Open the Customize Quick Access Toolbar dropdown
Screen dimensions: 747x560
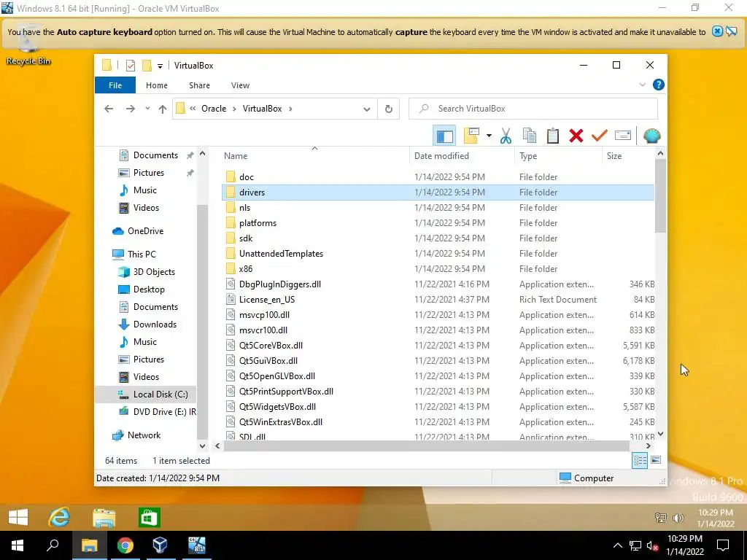[160, 66]
